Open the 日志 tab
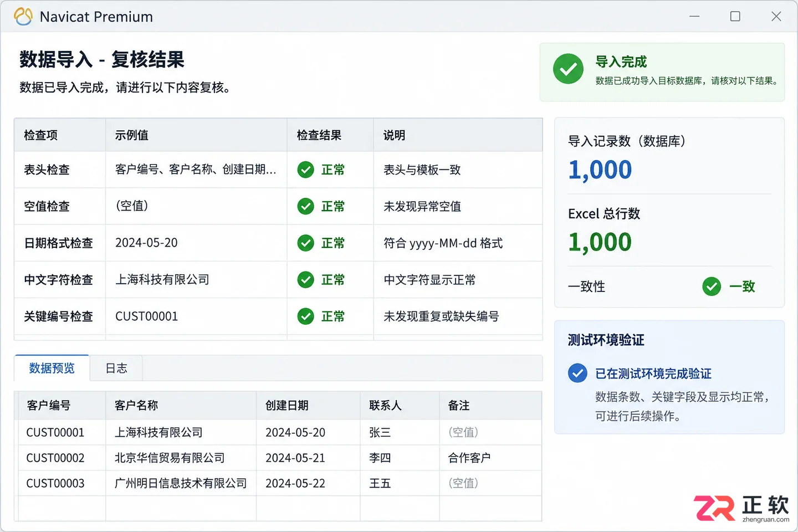 pos(116,368)
